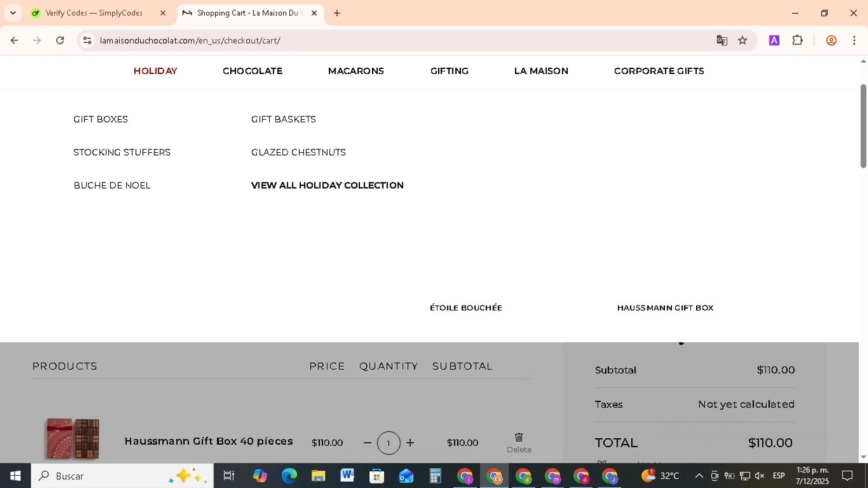This screenshot has width=868, height=488.
Task: Open the 32°C weather widget
Action: point(660,476)
